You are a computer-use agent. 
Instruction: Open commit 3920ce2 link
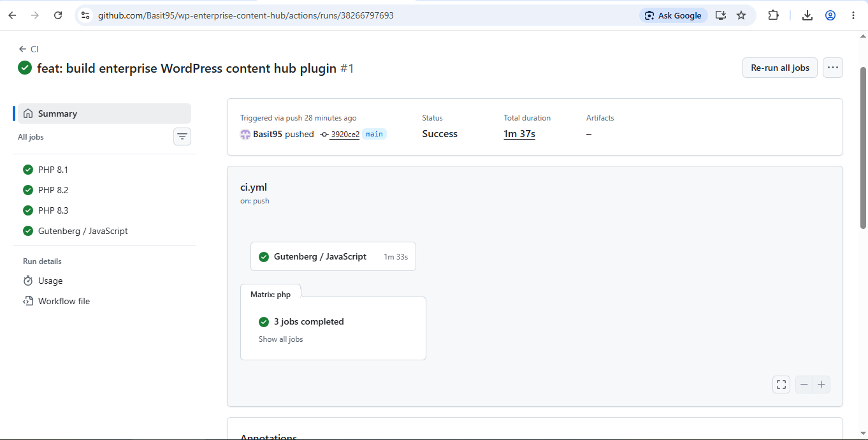pos(345,134)
